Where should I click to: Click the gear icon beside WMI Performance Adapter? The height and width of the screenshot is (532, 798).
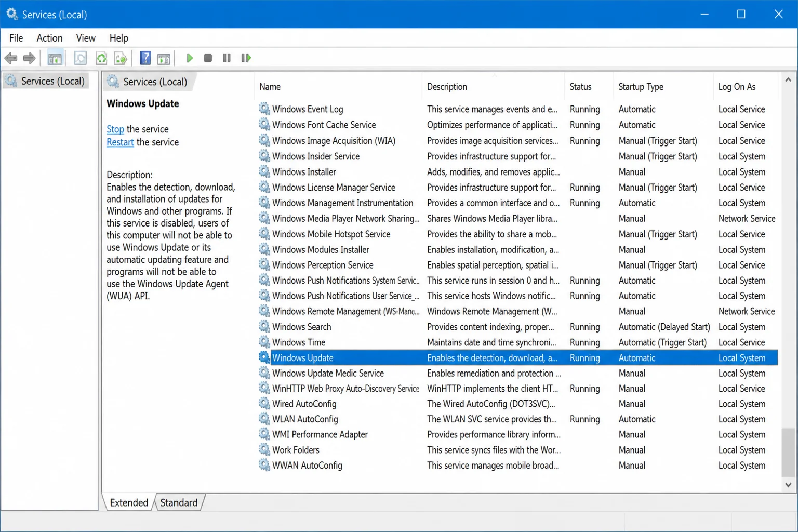264,434
